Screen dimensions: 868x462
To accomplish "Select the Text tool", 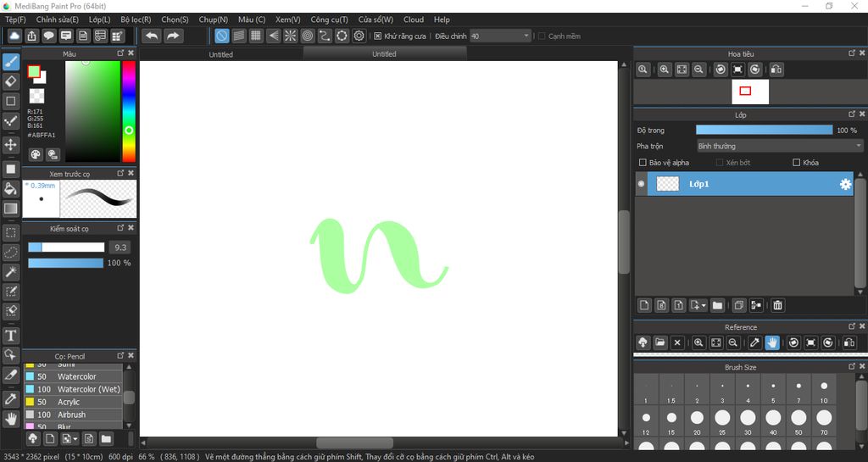I will pyautogui.click(x=10, y=336).
